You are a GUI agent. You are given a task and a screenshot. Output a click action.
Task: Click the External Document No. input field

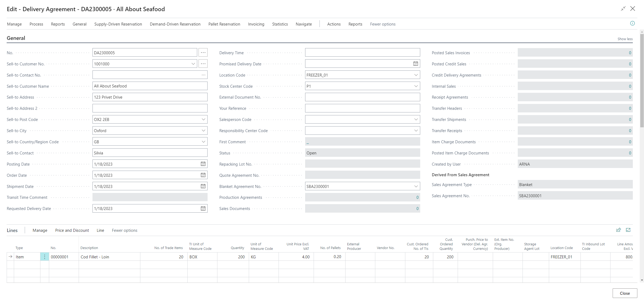pos(362,97)
